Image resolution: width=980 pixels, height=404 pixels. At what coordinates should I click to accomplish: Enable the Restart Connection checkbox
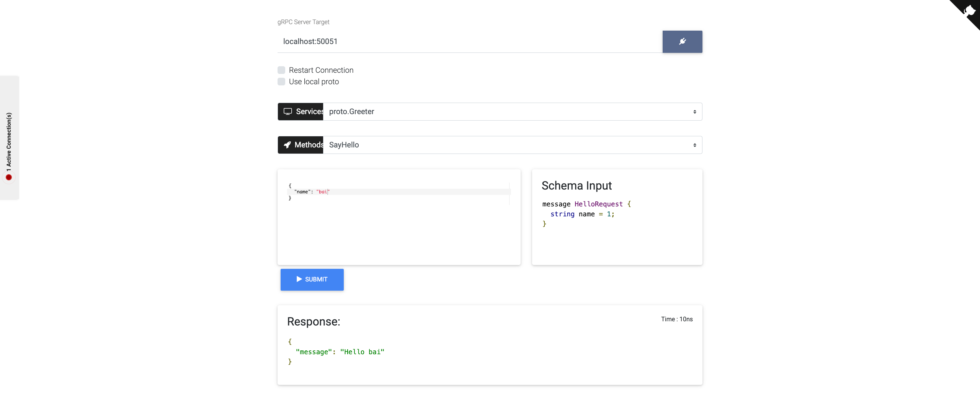[281, 70]
